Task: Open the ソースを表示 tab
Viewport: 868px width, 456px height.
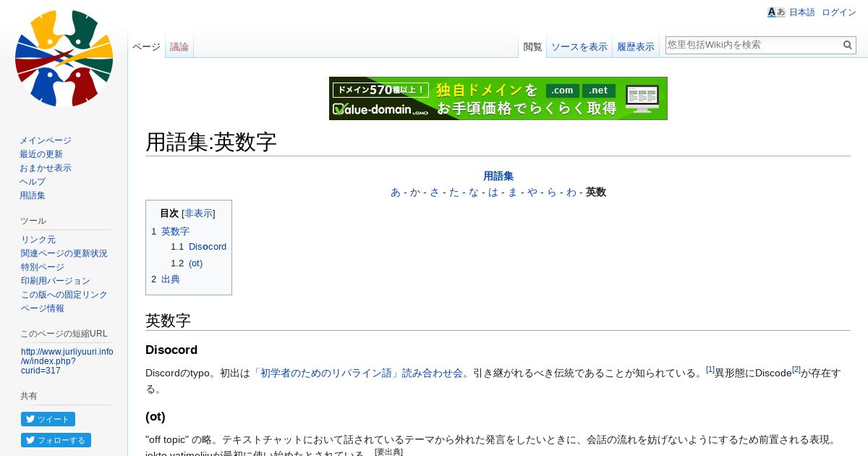Action: (x=579, y=46)
